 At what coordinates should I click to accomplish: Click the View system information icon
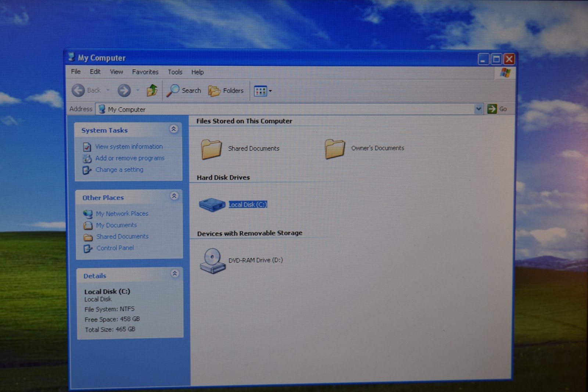87,147
